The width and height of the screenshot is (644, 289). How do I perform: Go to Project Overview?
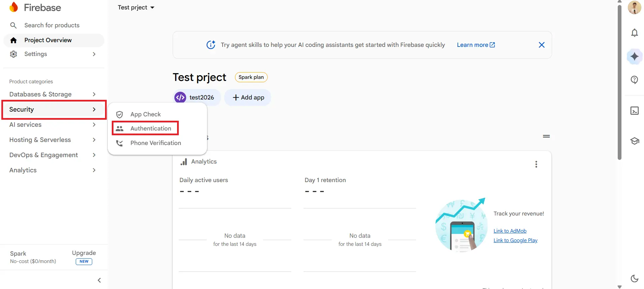tap(54, 40)
